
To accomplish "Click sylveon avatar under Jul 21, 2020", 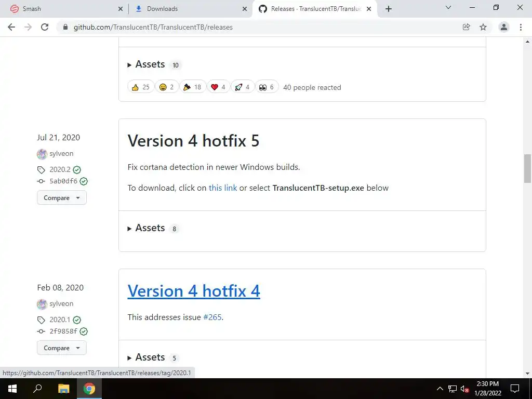I will click(x=42, y=154).
